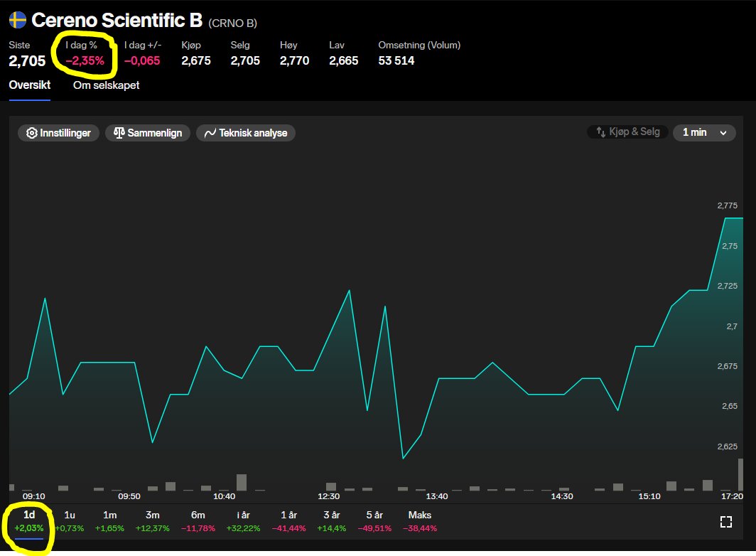Select the 1 år time range
This screenshot has width=756, height=556.
[288, 521]
